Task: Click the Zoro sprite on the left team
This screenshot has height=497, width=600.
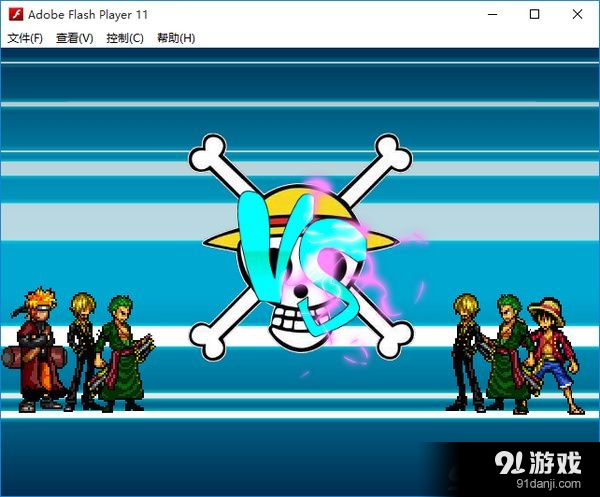Action: tap(122, 354)
